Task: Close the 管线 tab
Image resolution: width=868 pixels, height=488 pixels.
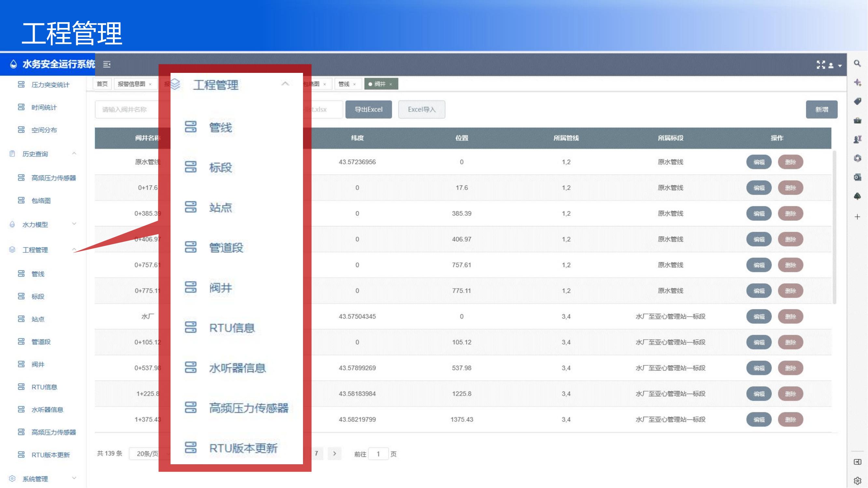Action: coord(354,84)
